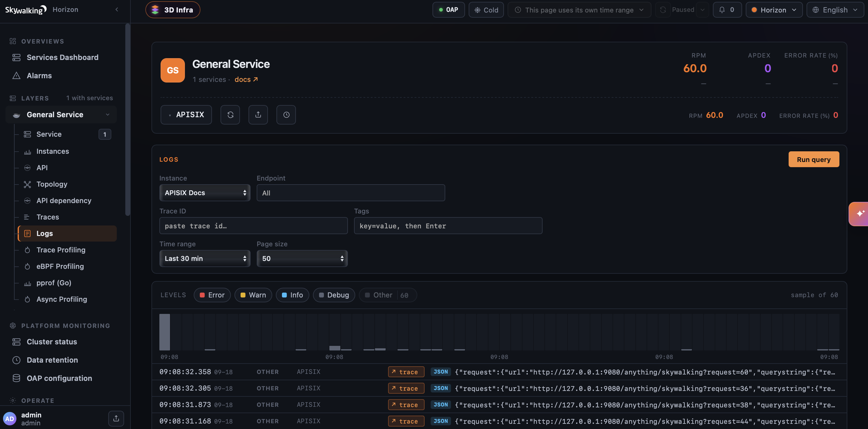Toggle the Other level filter
The height and width of the screenshot is (429, 868).
[x=387, y=295]
